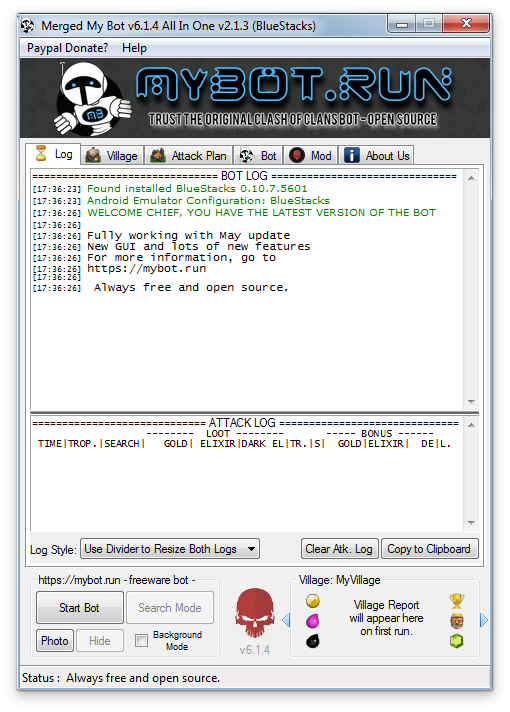Click the soccer-ball gear icon on Bot tab
Viewport: 510px width, 712px height.
coord(246,156)
